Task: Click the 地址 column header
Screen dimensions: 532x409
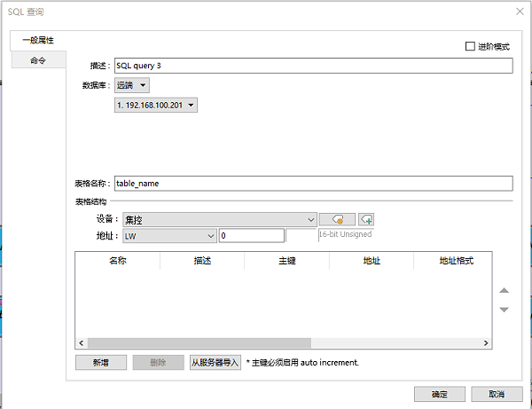Action: [x=372, y=261]
